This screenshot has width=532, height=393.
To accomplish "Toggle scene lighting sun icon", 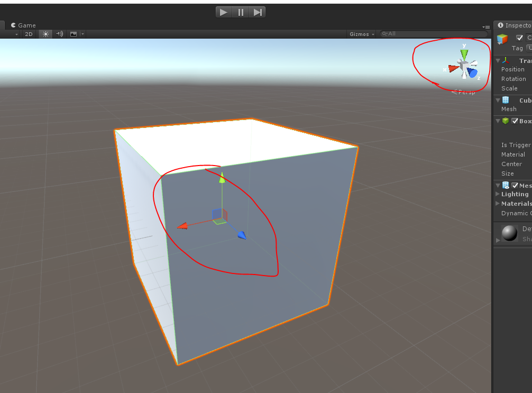I will coord(46,34).
